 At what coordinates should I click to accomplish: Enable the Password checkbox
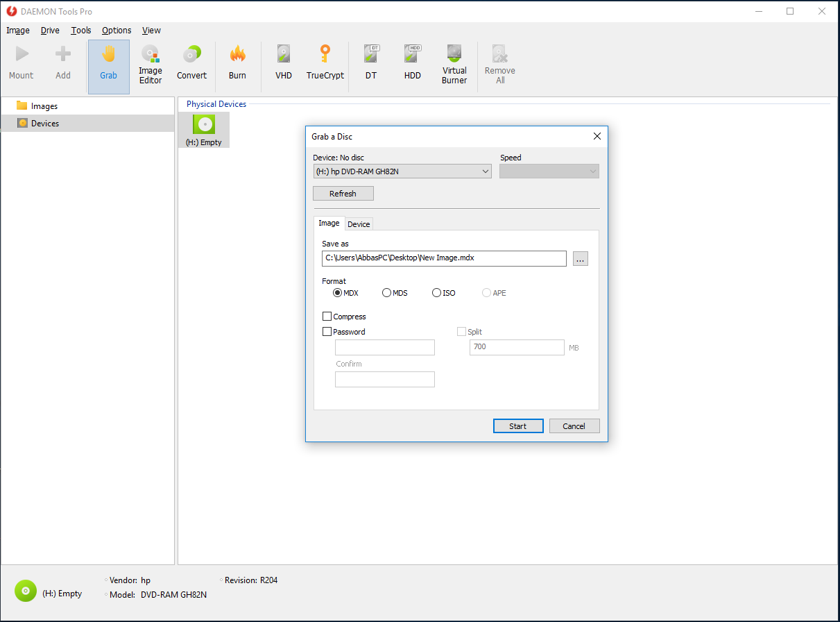pyautogui.click(x=327, y=332)
